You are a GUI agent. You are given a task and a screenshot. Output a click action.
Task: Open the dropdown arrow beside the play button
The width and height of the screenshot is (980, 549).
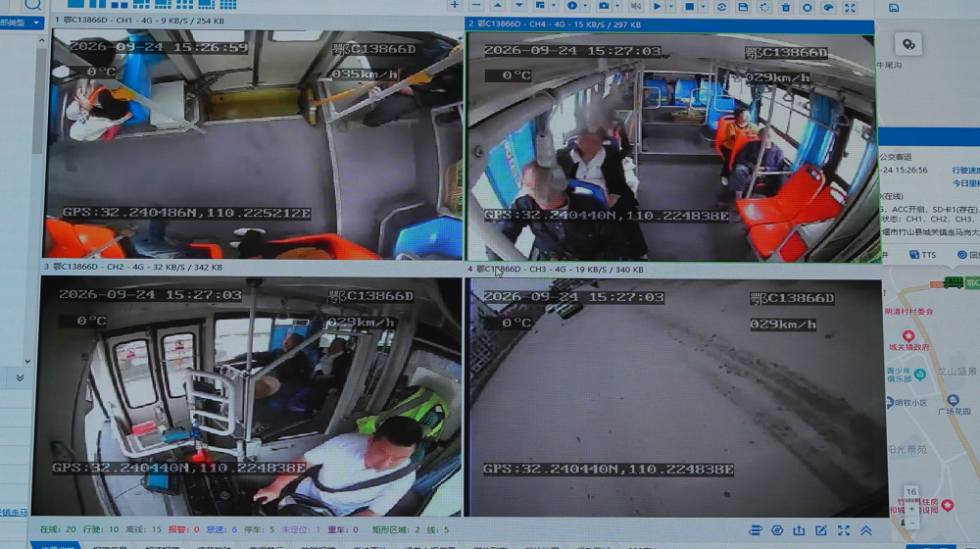[670, 7]
